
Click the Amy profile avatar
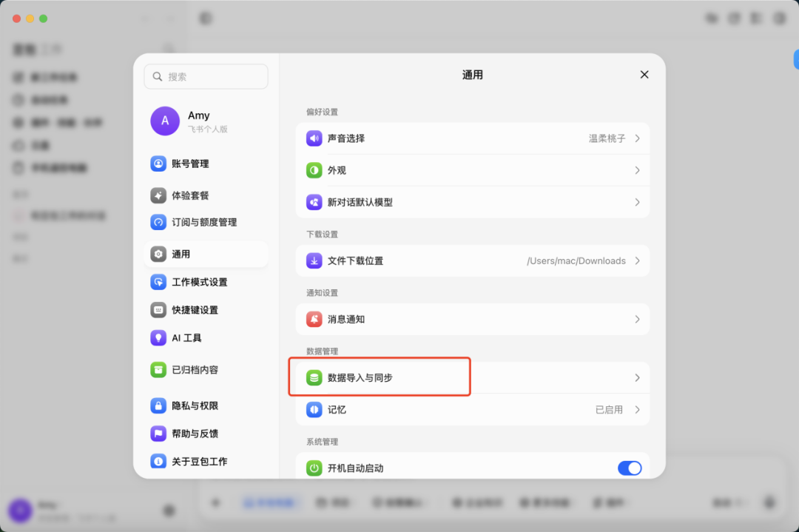tap(165, 121)
